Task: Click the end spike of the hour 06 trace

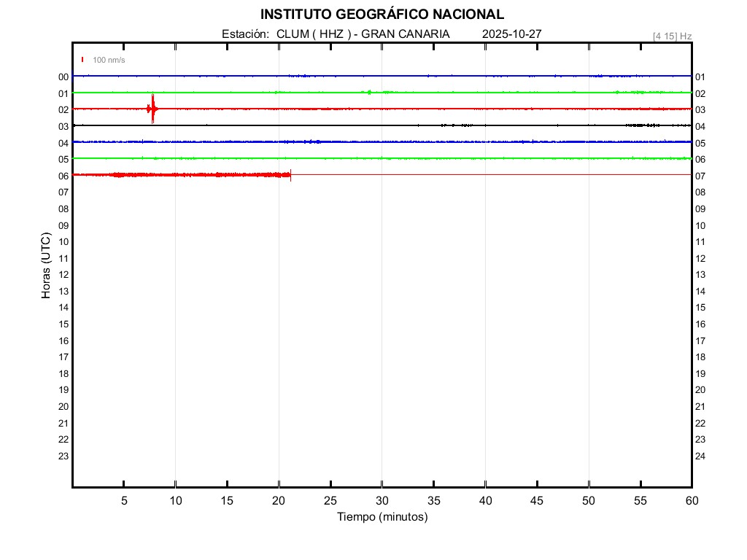Action: tap(290, 175)
